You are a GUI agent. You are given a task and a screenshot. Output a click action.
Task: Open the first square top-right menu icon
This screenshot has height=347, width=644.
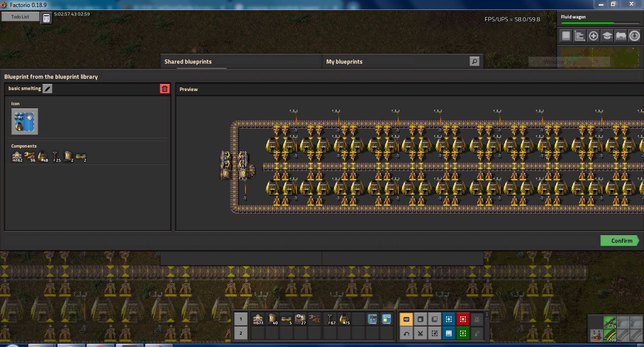[x=566, y=36]
